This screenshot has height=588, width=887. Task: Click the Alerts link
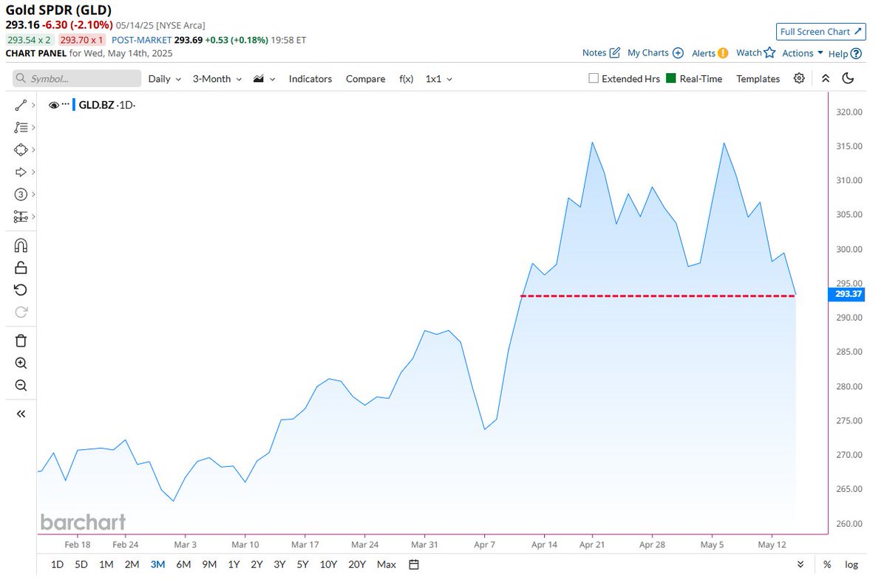click(x=704, y=53)
